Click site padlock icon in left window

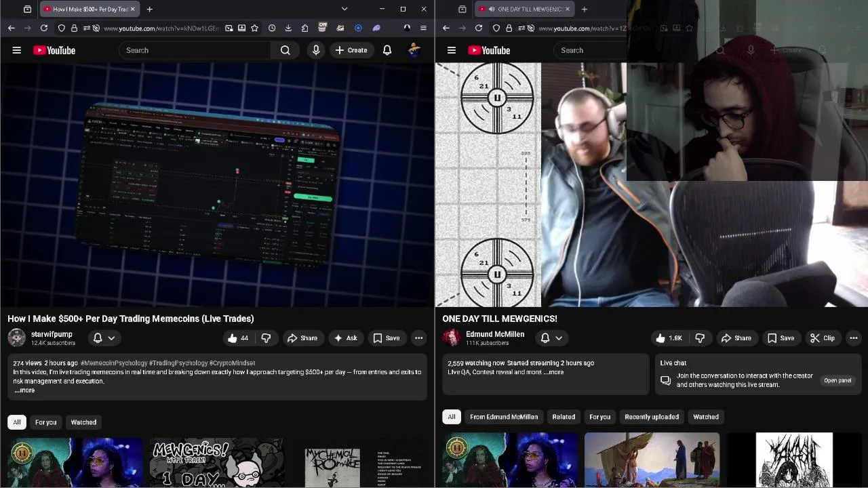(74, 28)
